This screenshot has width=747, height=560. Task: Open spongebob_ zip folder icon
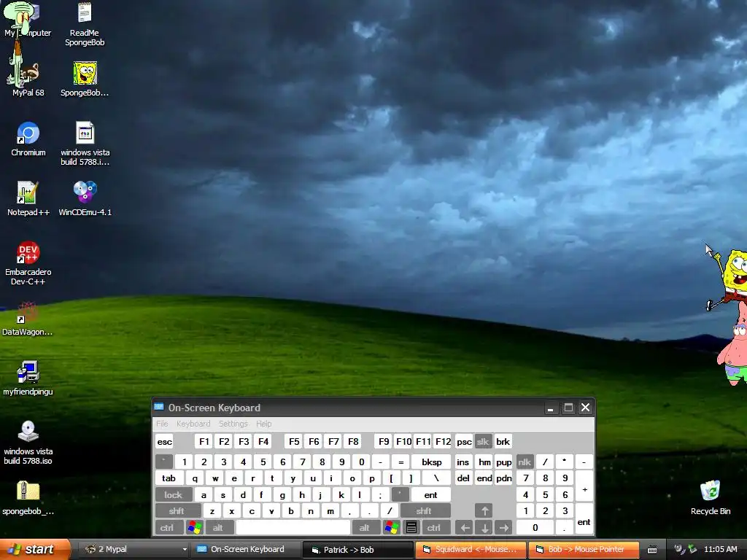click(28, 498)
